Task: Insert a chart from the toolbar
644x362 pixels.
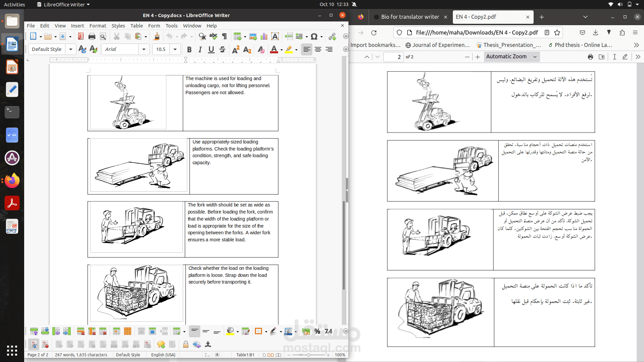Action: 264,37
